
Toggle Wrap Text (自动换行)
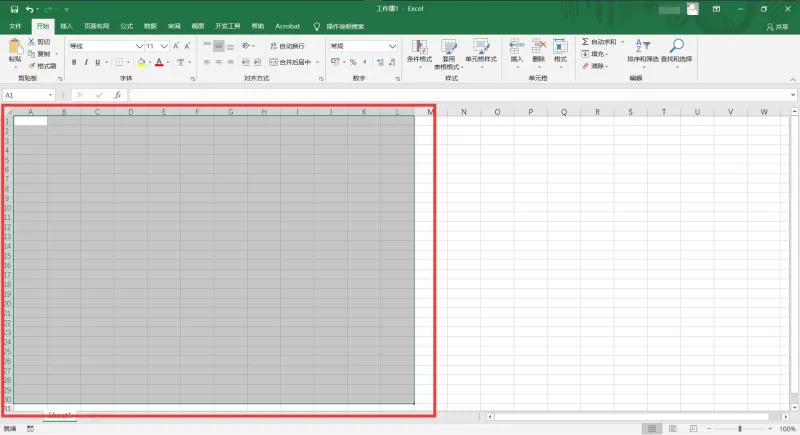287,46
